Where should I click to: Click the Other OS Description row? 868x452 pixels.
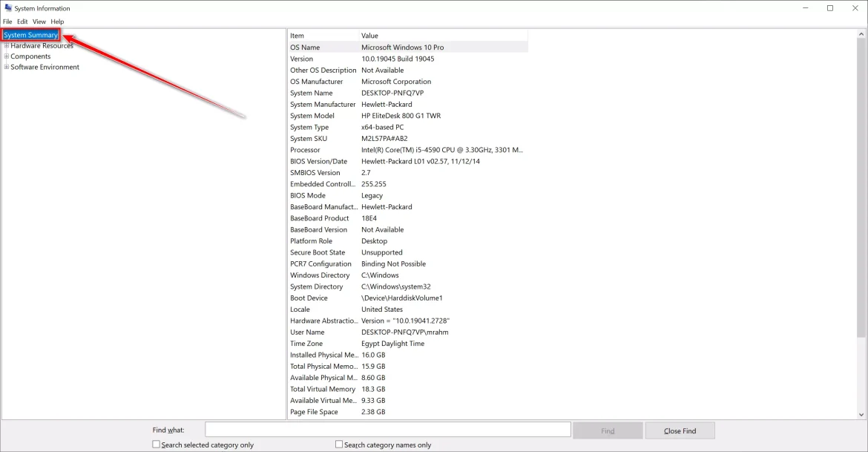pyautogui.click(x=408, y=71)
